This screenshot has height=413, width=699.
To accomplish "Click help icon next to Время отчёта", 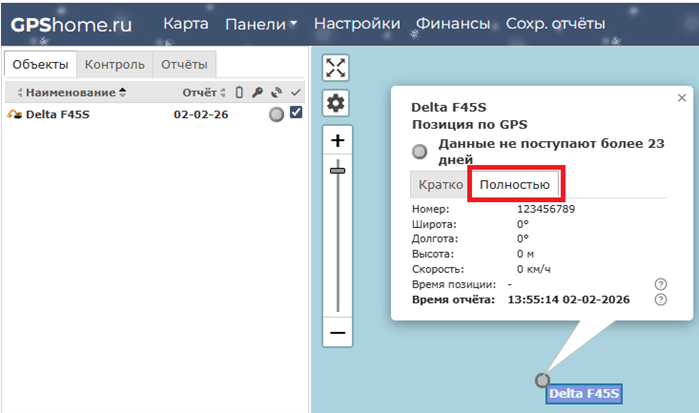I will [x=660, y=300].
